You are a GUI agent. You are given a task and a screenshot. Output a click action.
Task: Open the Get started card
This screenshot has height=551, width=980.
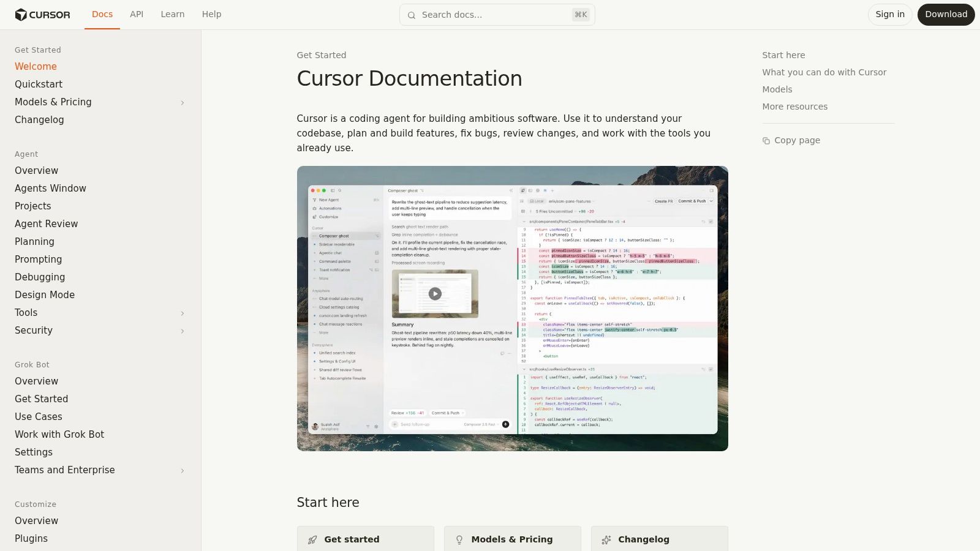click(366, 539)
